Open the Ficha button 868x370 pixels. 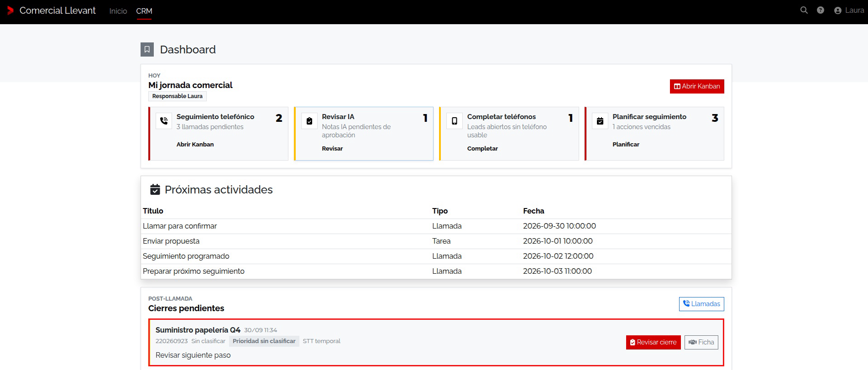(x=701, y=342)
